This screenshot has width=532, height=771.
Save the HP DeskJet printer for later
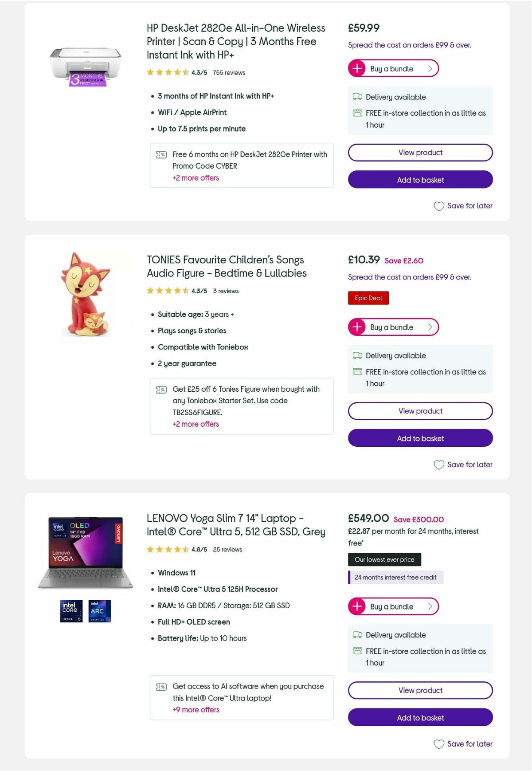[x=463, y=205]
